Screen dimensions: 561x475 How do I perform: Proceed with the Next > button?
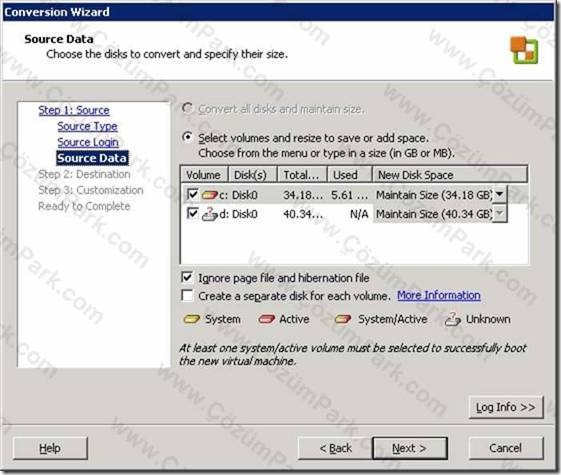click(410, 448)
